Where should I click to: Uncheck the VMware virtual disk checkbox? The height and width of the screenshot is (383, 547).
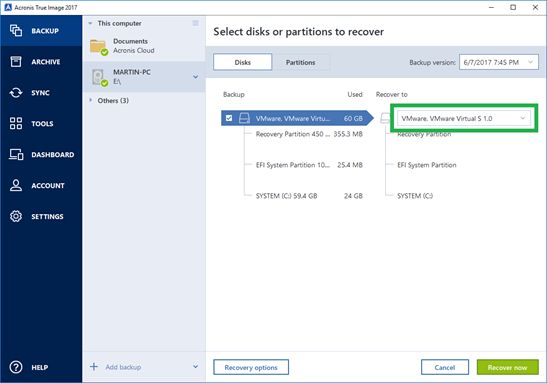[x=229, y=118]
